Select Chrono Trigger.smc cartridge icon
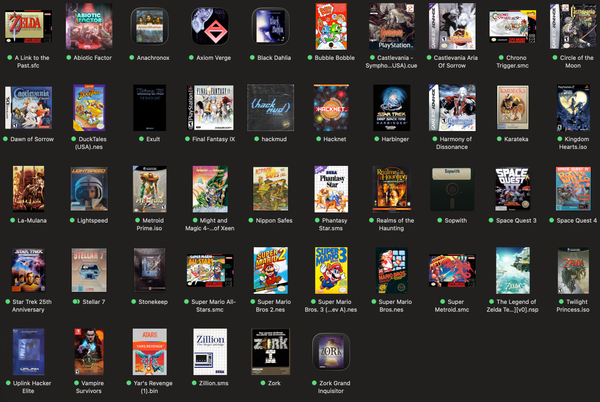This screenshot has height=402, width=600. (512, 26)
